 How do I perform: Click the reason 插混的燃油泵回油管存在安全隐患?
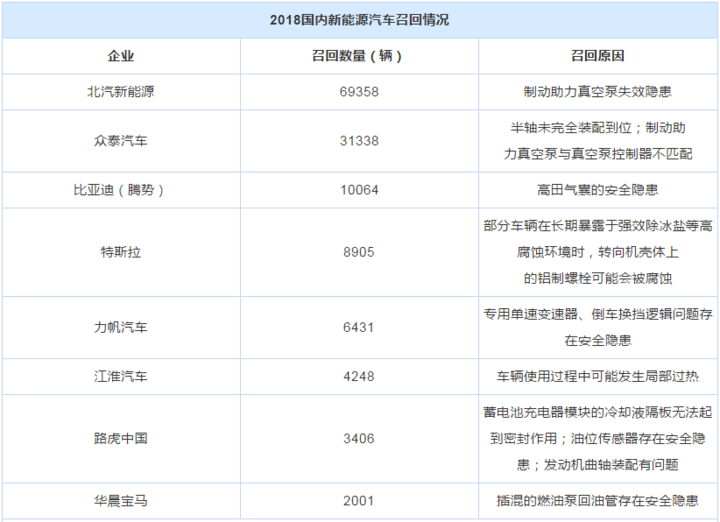pos(598,501)
